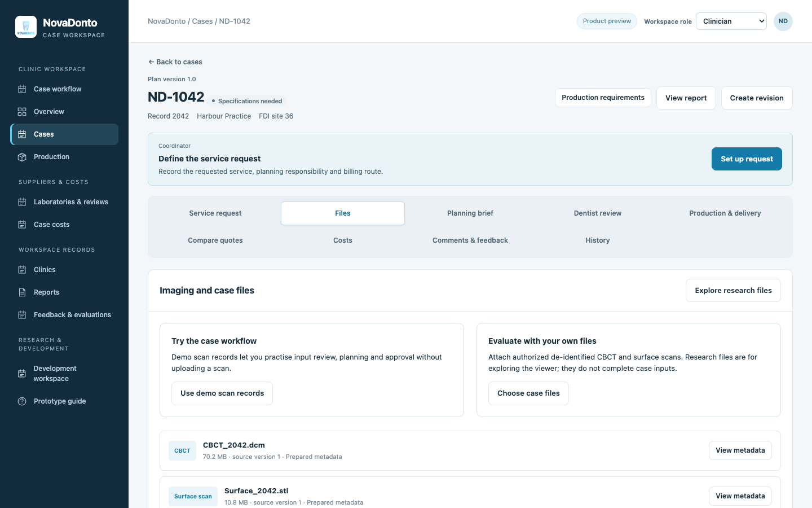The image size is (812, 508).
Task: Click the Set up request button
Action: (x=747, y=159)
